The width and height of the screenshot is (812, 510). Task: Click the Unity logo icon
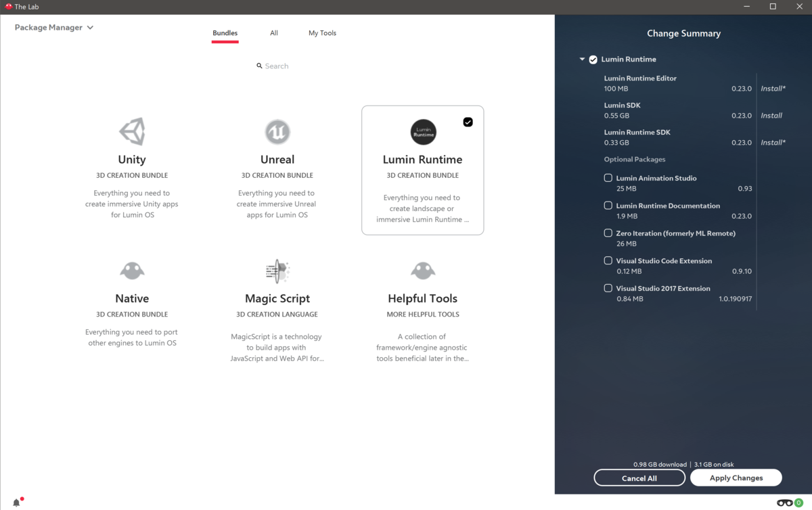click(132, 132)
